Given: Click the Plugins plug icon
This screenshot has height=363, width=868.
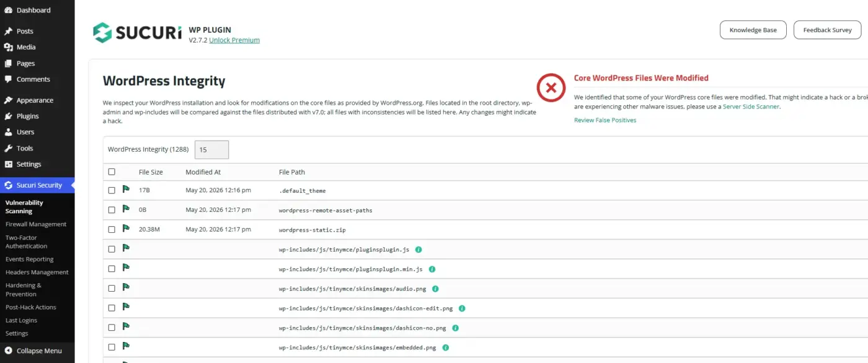Looking at the screenshot, I should [8, 116].
